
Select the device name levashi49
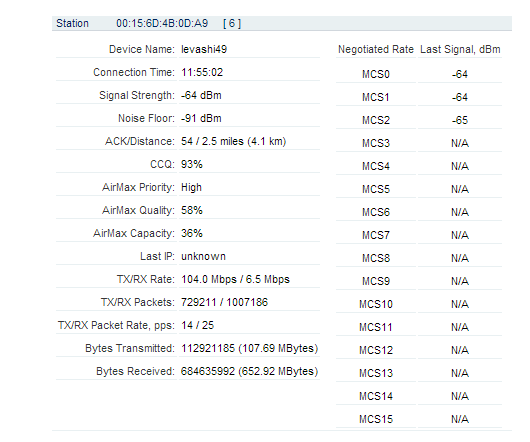204,49
